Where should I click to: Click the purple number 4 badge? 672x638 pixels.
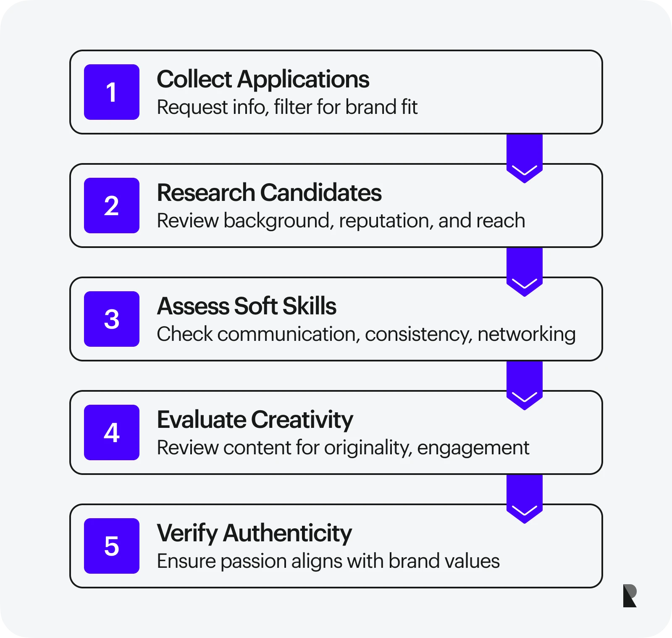(x=111, y=432)
